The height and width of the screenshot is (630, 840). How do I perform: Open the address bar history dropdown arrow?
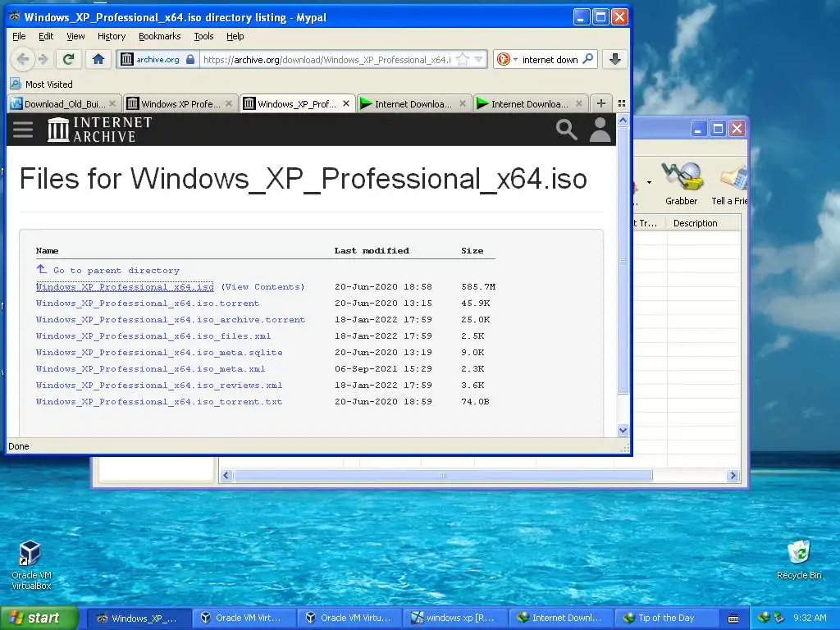[479, 59]
